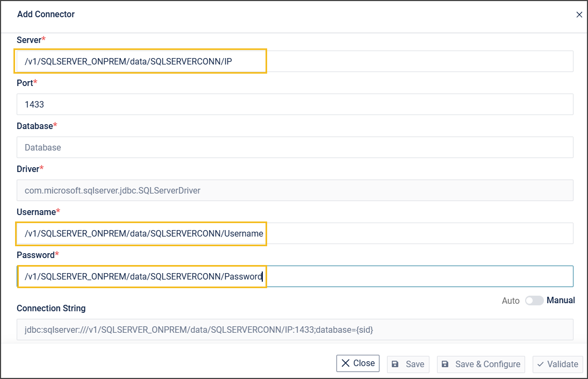Place cursor in the Password field

click(x=419, y=276)
